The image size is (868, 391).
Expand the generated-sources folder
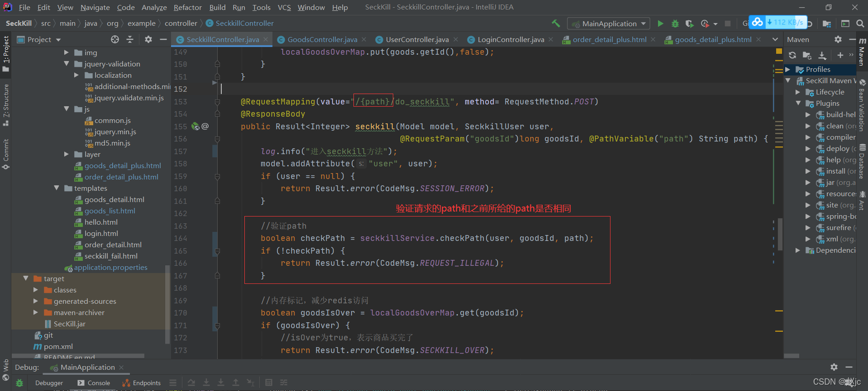[x=36, y=301]
